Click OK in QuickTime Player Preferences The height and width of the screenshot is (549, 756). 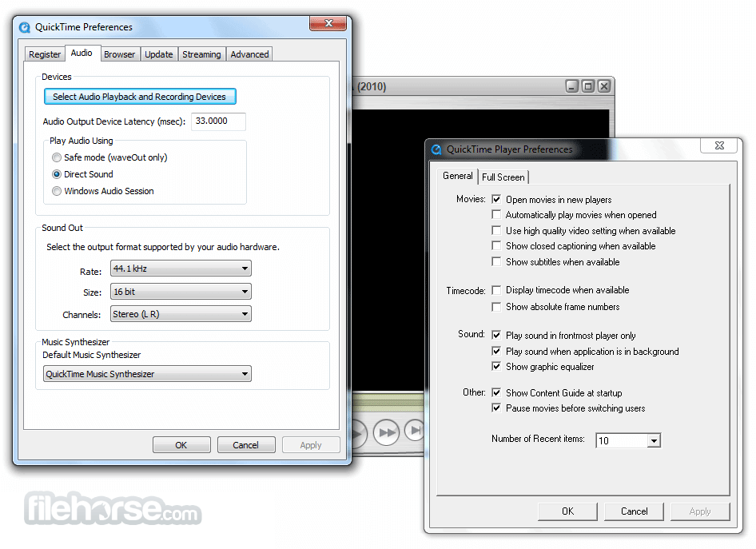(x=567, y=511)
